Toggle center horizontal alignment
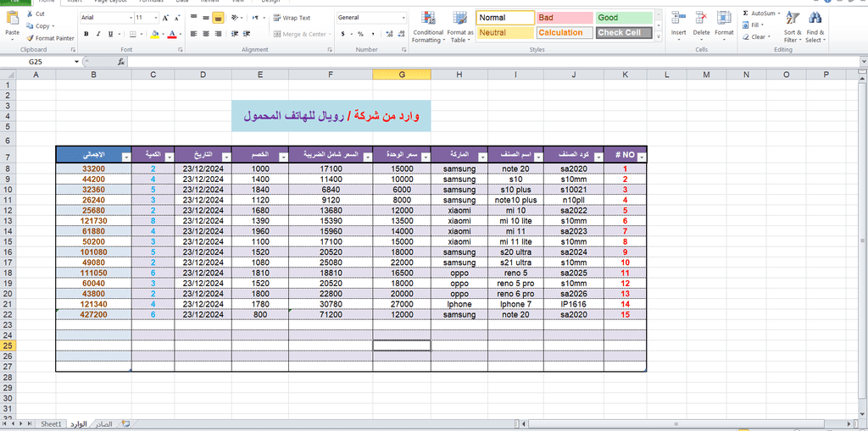Screen dimensions: 868x431 (x=206, y=34)
